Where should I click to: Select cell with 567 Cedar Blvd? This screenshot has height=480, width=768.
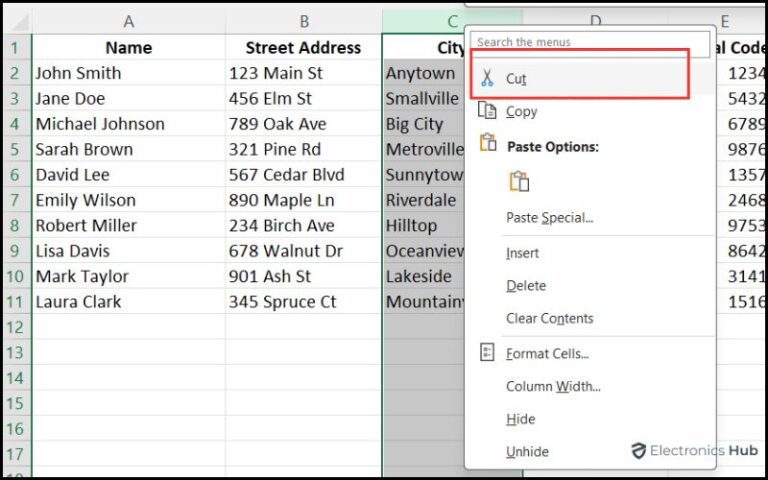coord(304,175)
